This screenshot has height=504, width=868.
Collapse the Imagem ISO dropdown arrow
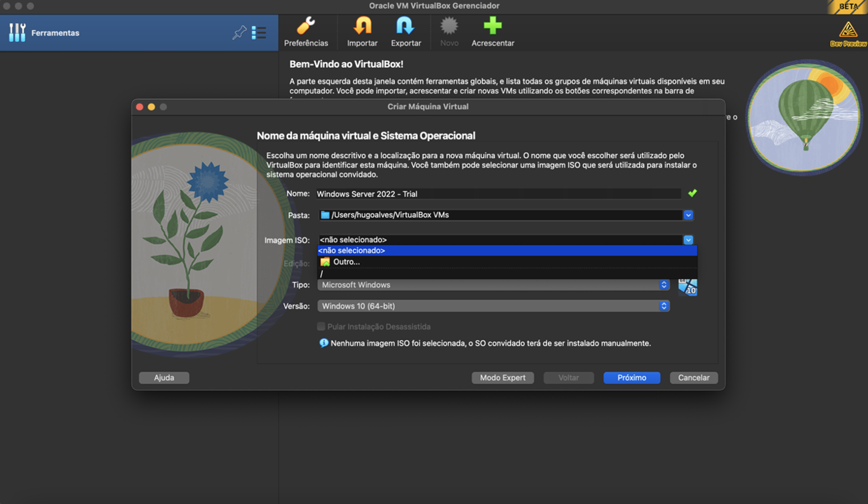pyautogui.click(x=688, y=240)
